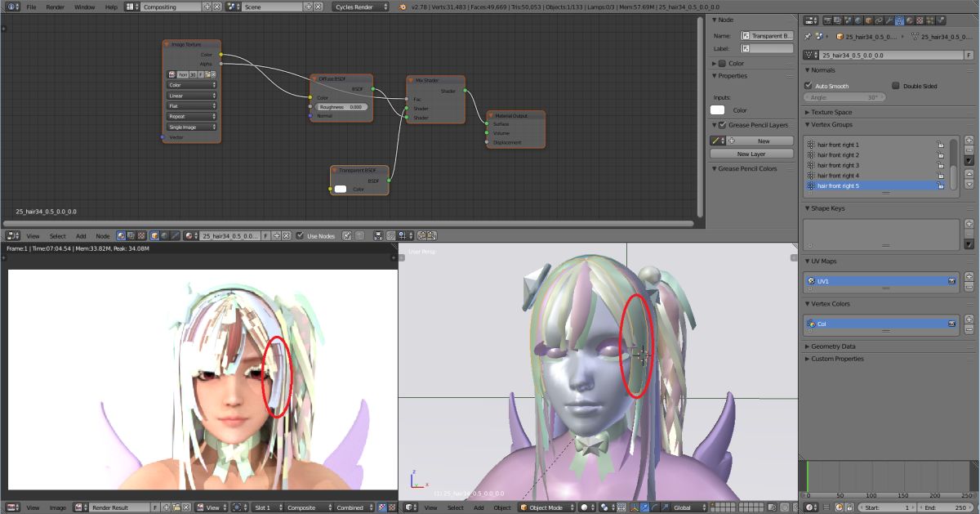Open the Window menu

tap(84, 7)
